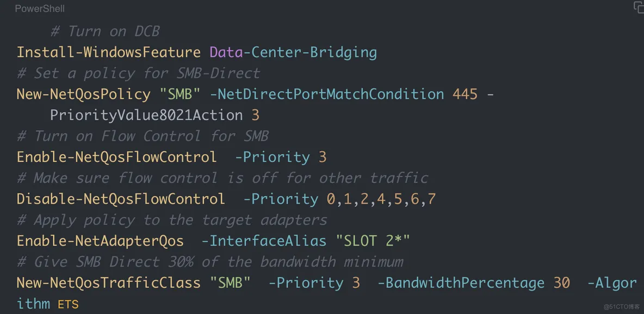Click the ETS algorithm value

[68, 304]
